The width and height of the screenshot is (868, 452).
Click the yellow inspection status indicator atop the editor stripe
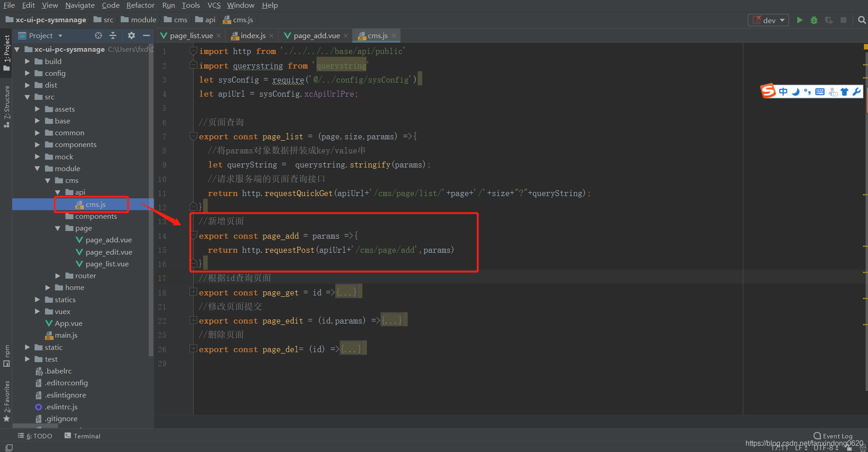[866, 47]
